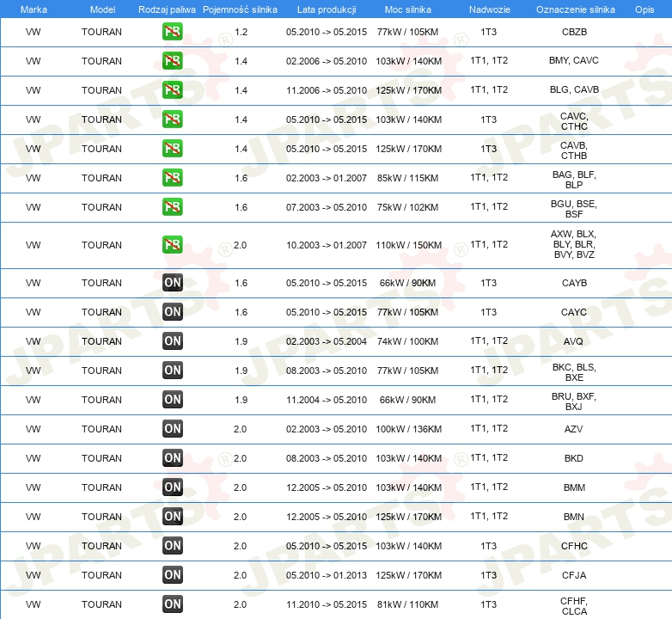Click the ON diesel icon in the CFJA row
This screenshot has height=619, width=672.
172,575
